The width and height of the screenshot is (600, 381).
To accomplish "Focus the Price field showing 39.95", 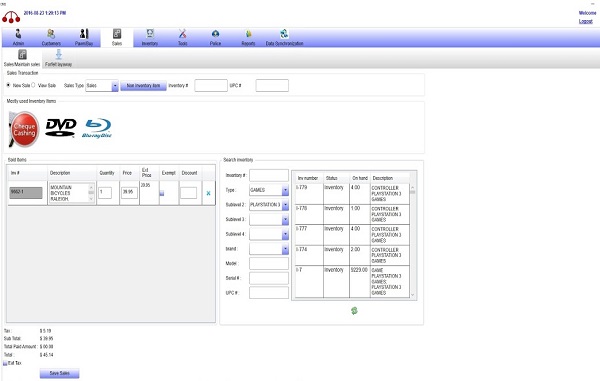I will coord(129,192).
